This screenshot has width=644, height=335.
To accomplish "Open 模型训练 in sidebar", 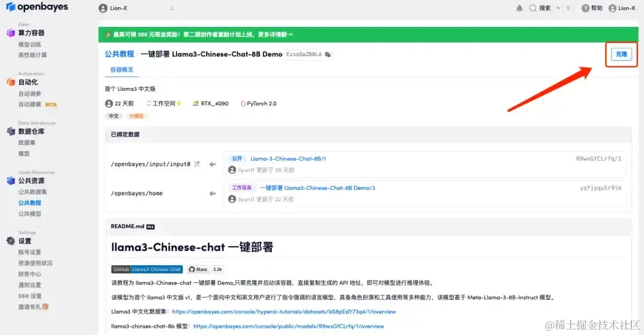I will click(30, 44).
